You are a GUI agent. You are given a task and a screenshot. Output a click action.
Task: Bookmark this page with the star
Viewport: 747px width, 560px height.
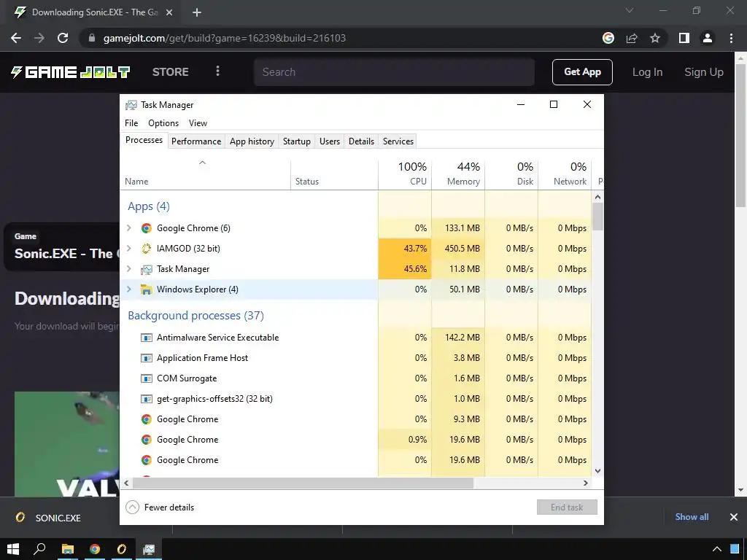pyautogui.click(x=655, y=38)
